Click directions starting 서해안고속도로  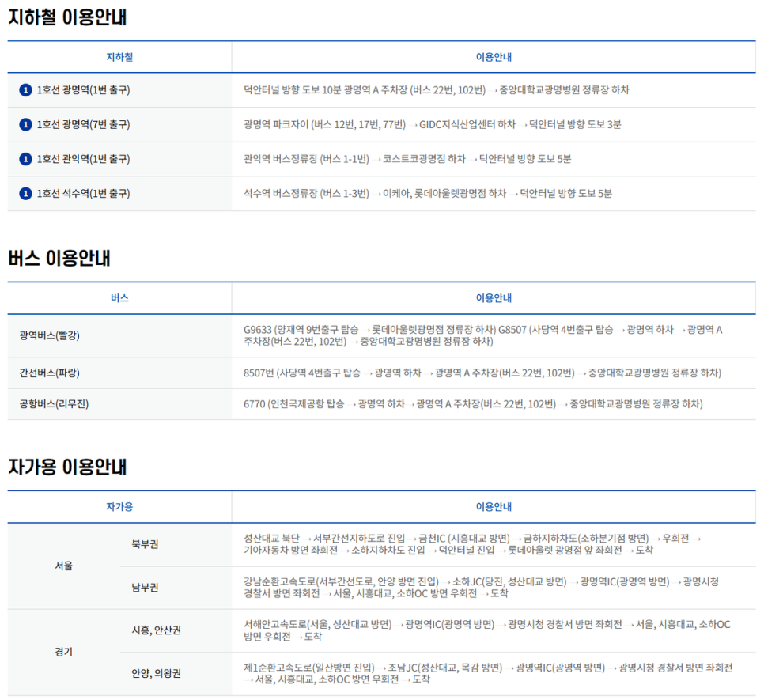[x=487, y=630]
